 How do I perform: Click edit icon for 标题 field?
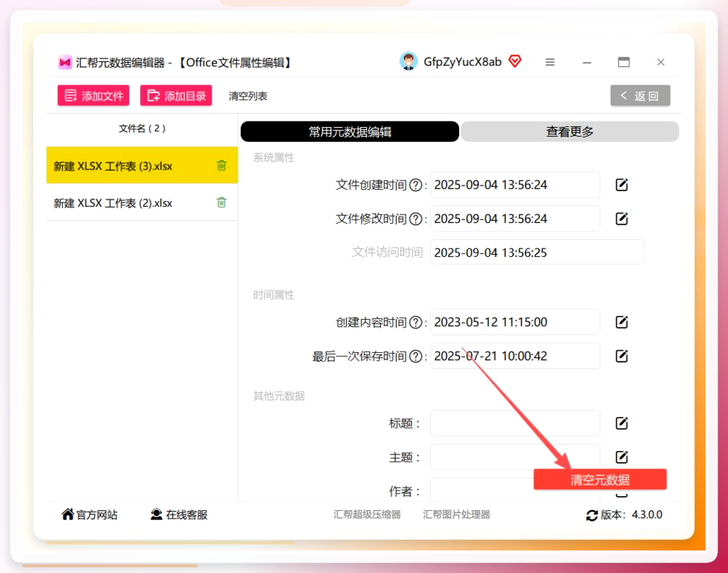point(621,423)
